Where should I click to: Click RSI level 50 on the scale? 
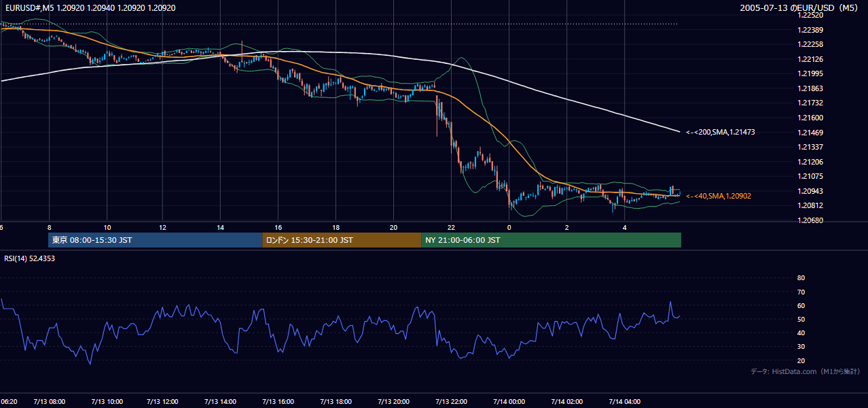[x=801, y=319]
